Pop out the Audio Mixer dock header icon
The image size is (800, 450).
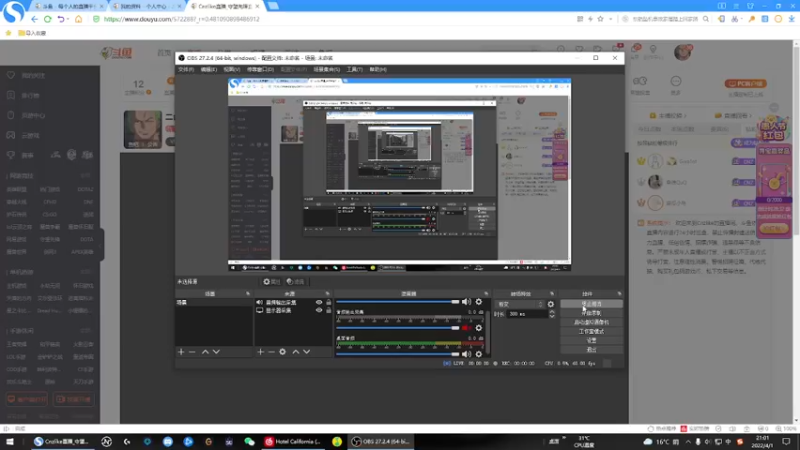pyautogui.click(x=486, y=294)
